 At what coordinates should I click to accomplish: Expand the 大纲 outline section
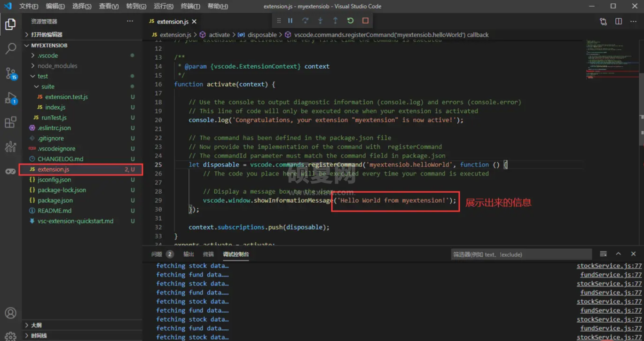pos(82,325)
